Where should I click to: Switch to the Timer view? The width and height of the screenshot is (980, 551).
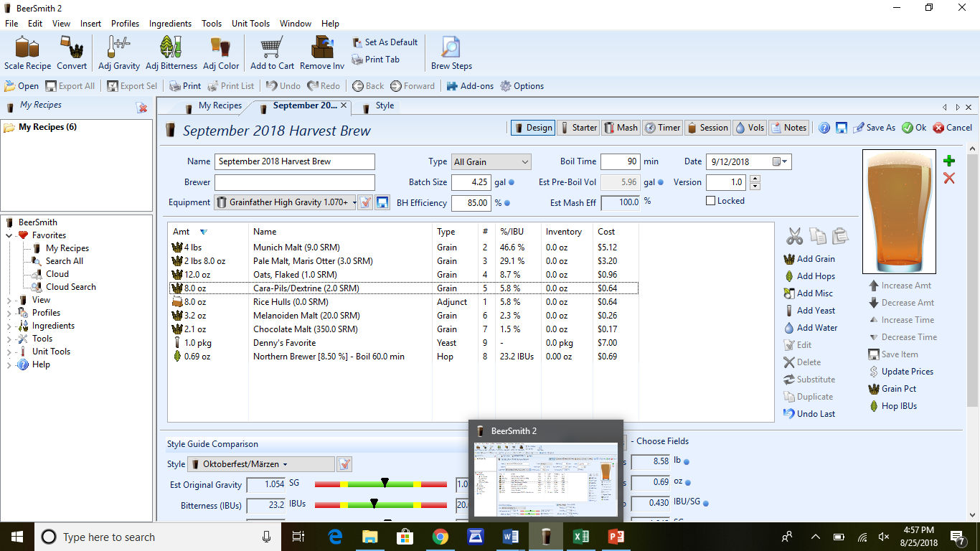tap(662, 128)
